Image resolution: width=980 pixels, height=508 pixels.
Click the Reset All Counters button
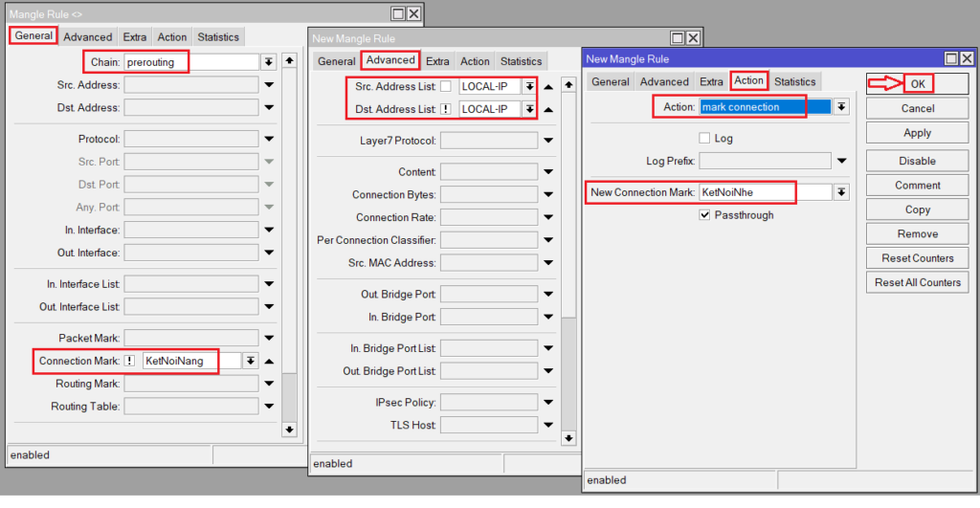click(x=917, y=283)
